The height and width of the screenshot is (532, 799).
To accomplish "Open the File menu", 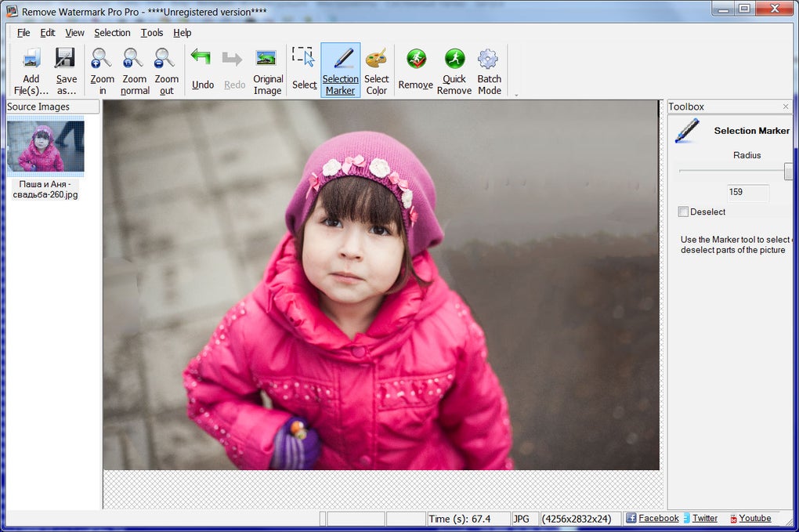I will [23, 33].
